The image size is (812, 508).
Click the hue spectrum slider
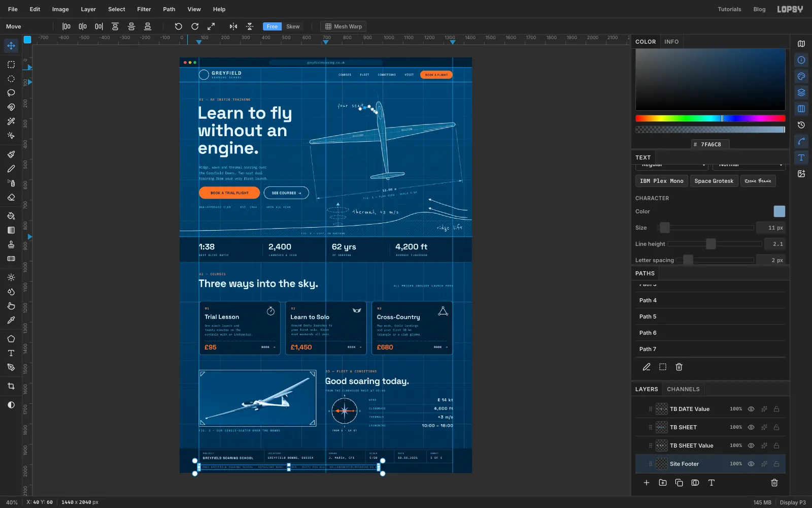710,118
